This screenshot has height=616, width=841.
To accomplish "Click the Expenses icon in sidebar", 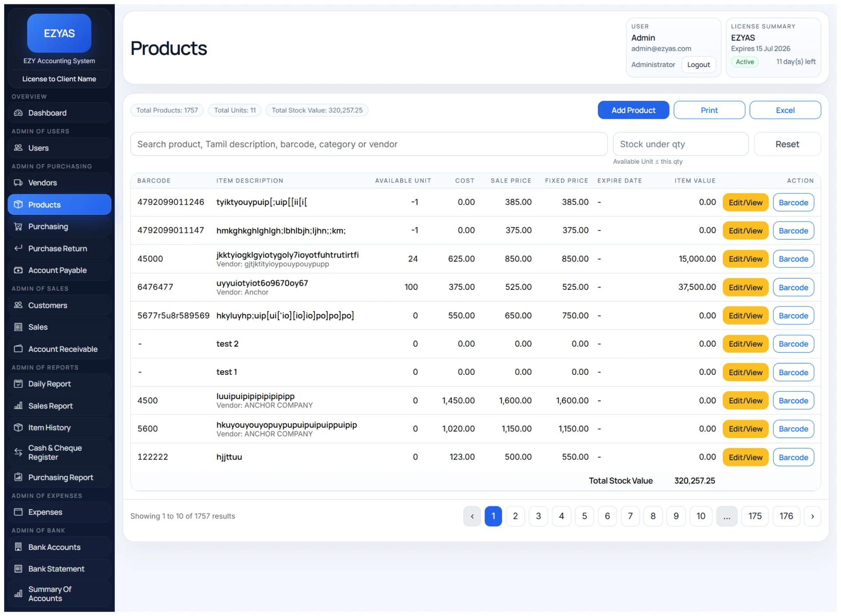I will (18, 512).
